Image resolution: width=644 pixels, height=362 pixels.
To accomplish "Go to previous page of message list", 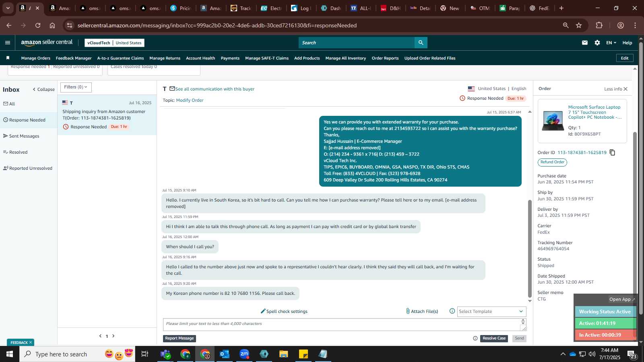I will 100,336.
